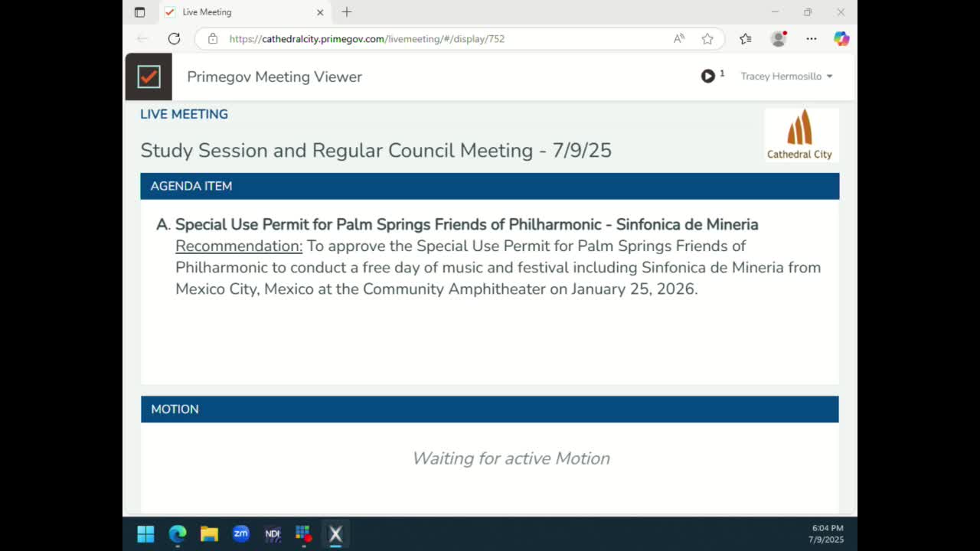Open the Windows Start menu

(145, 533)
